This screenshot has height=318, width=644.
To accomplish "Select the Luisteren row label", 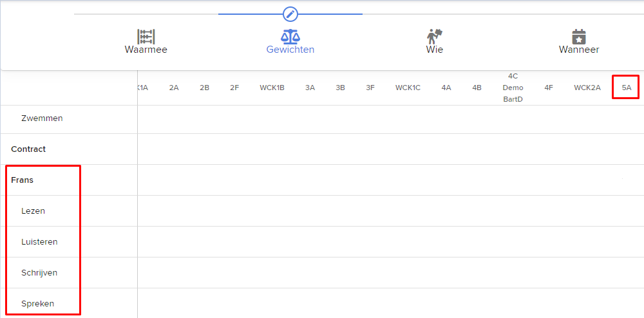I will 39,241.
